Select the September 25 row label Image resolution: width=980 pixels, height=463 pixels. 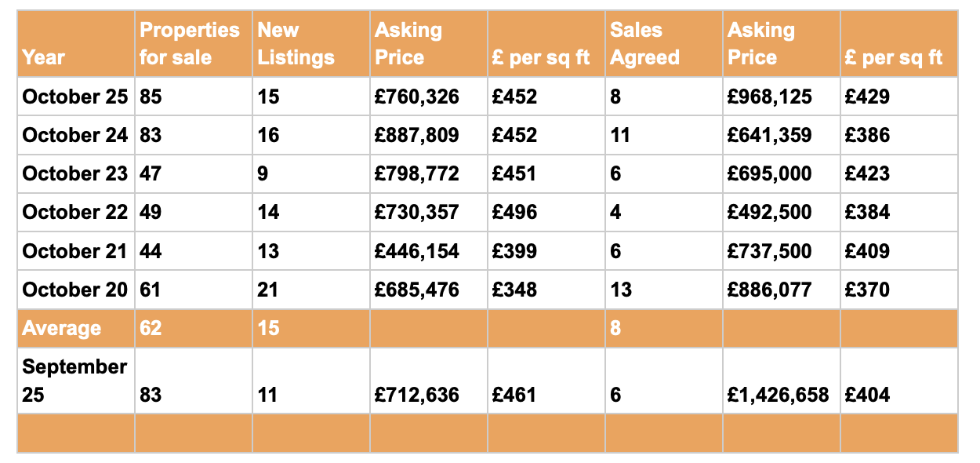coord(74,381)
